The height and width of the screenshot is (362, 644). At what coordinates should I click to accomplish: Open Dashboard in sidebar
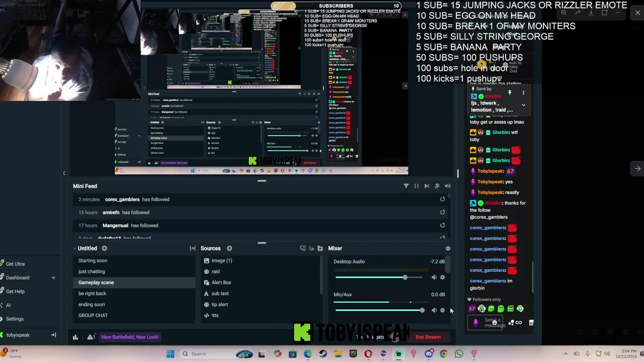point(18,278)
